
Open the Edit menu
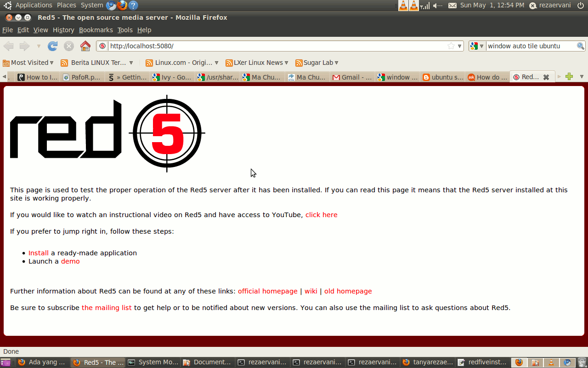tap(23, 30)
